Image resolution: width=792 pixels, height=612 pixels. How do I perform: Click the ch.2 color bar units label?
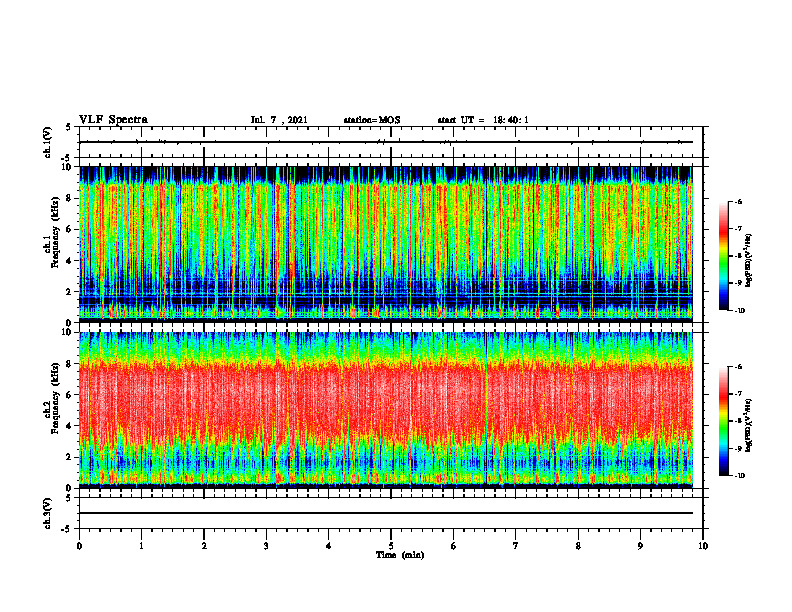click(749, 426)
